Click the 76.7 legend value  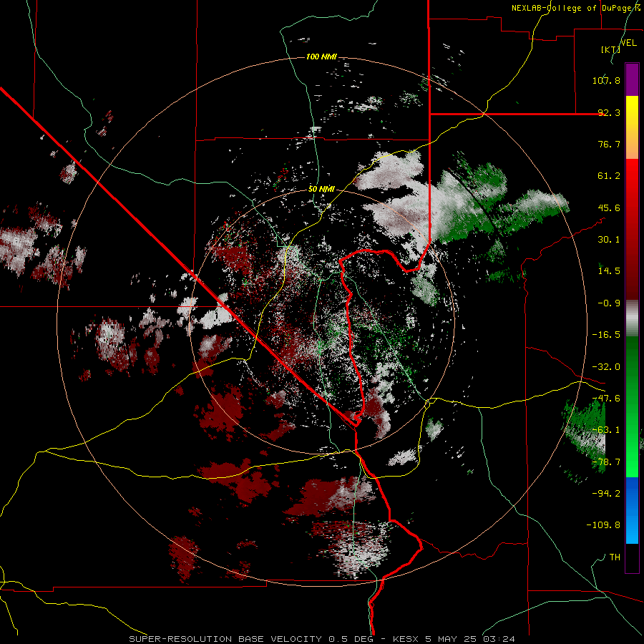click(x=609, y=144)
